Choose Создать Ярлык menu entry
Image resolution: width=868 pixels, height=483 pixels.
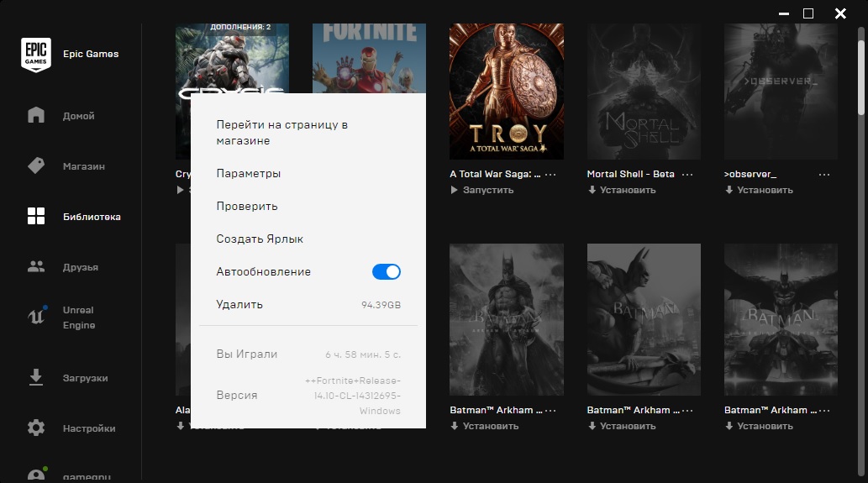pyautogui.click(x=260, y=239)
